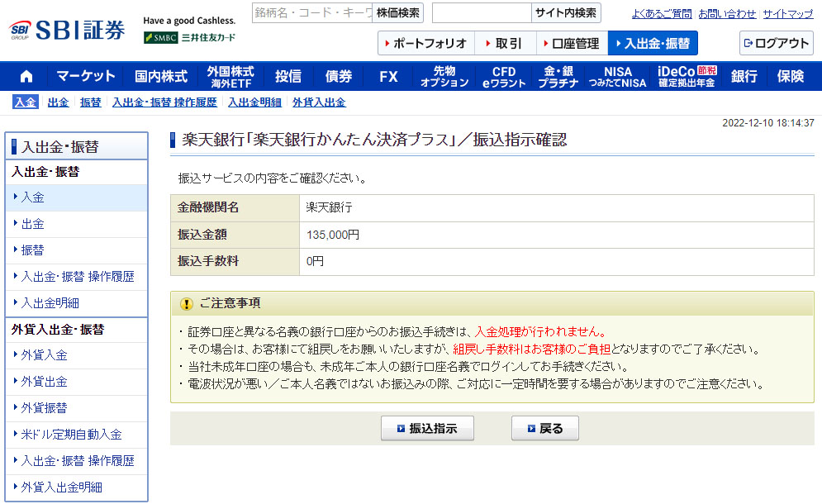Click the SBI証券 logo
The image size is (822, 504).
click(68, 31)
